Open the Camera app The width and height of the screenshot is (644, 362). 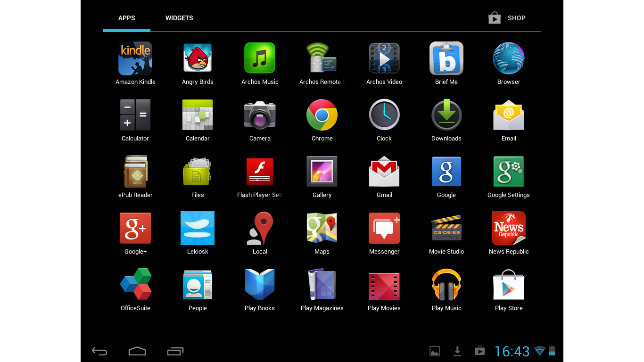(260, 115)
